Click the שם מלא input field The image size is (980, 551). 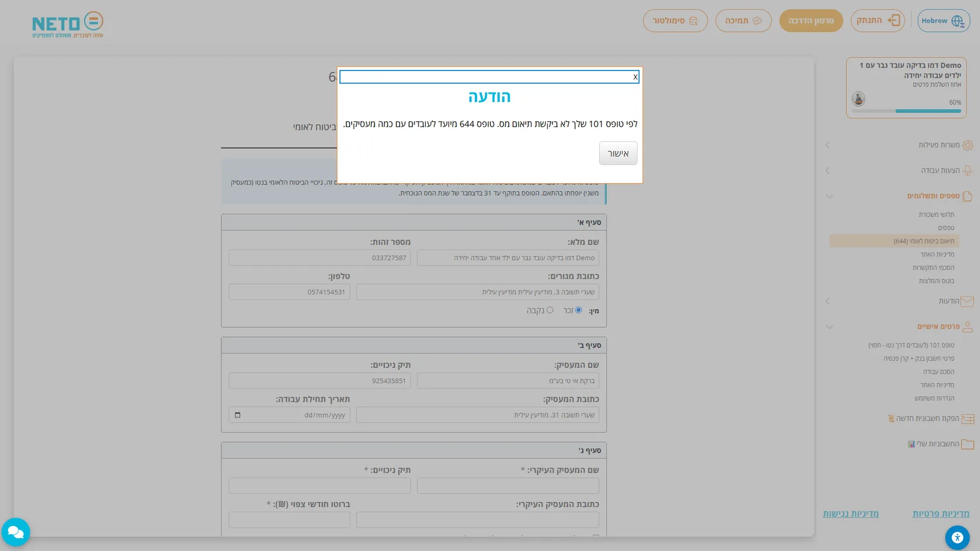tap(508, 258)
